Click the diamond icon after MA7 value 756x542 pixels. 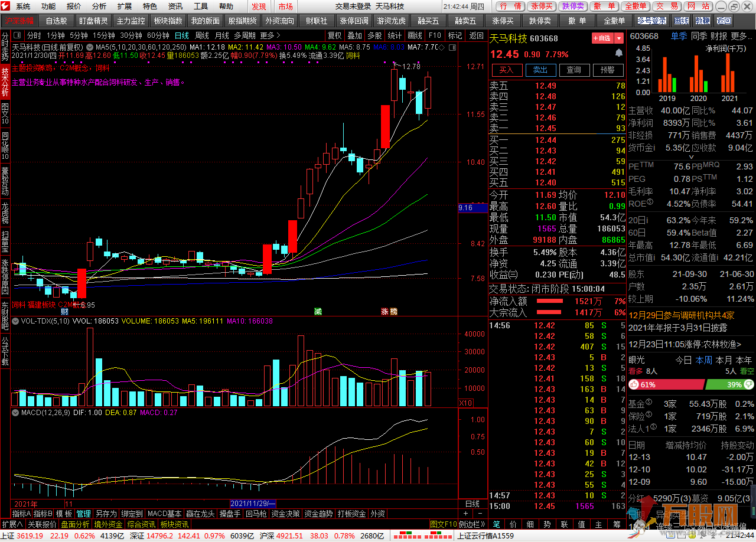point(442,47)
